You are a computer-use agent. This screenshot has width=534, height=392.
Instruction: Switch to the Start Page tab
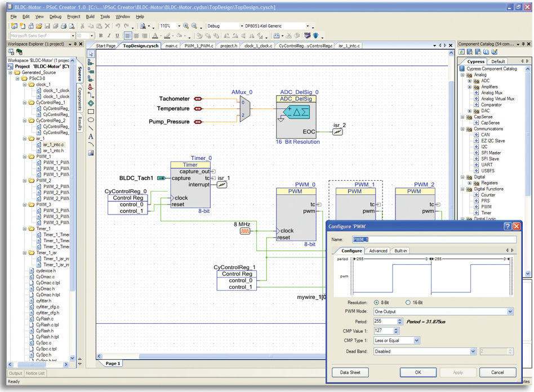pos(105,46)
